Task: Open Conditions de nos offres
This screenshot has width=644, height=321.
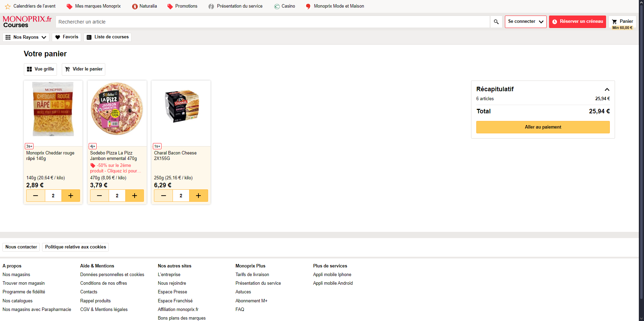Action: coord(104,283)
